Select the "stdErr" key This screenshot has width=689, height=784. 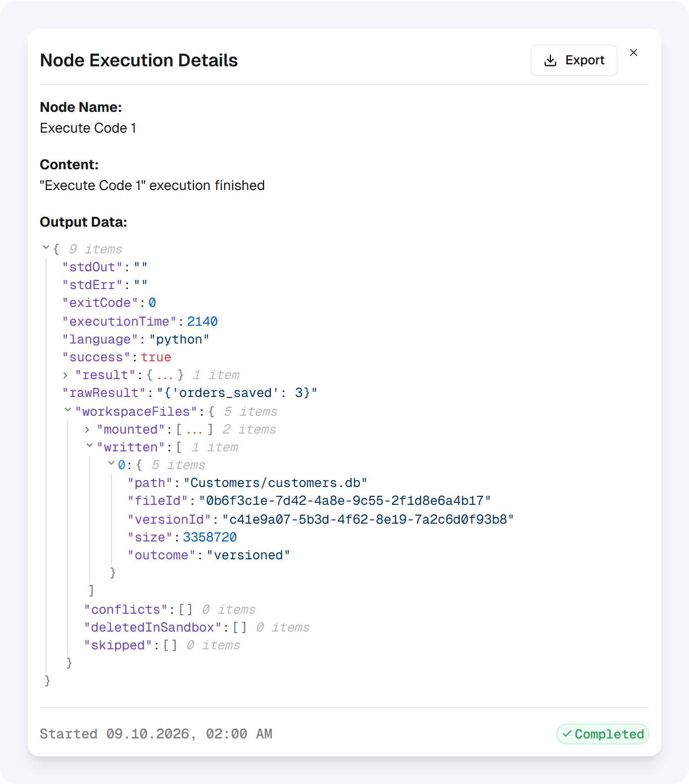pyautogui.click(x=93, y=285)
